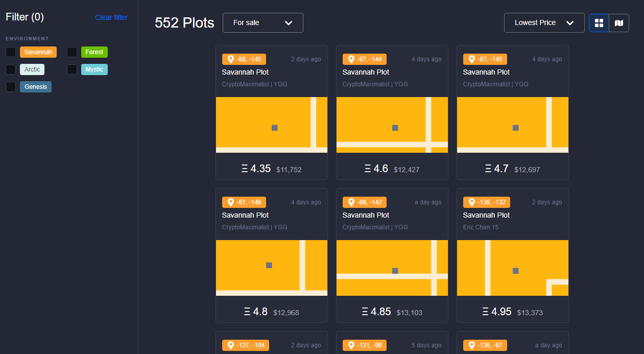This screenshot has height=354, width=644.
Task: Click the $13,103 USD price
Action: pos(410,313)
